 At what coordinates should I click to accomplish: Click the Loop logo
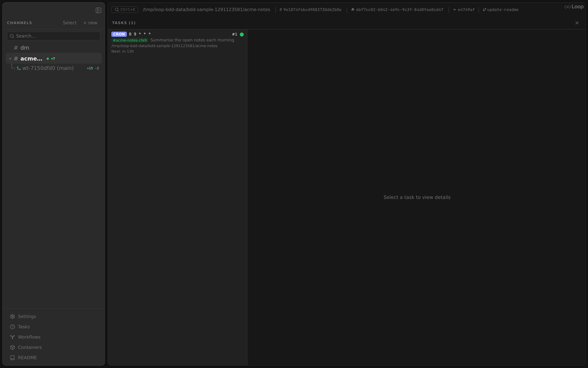pyautogui.click(x=574, y=7)
